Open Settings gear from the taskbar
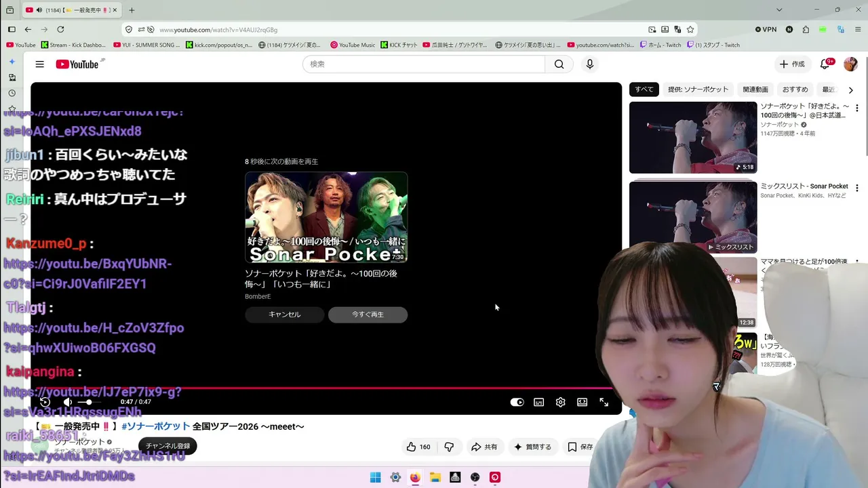This screenshot has height=488, width=868. click(395, 477)
